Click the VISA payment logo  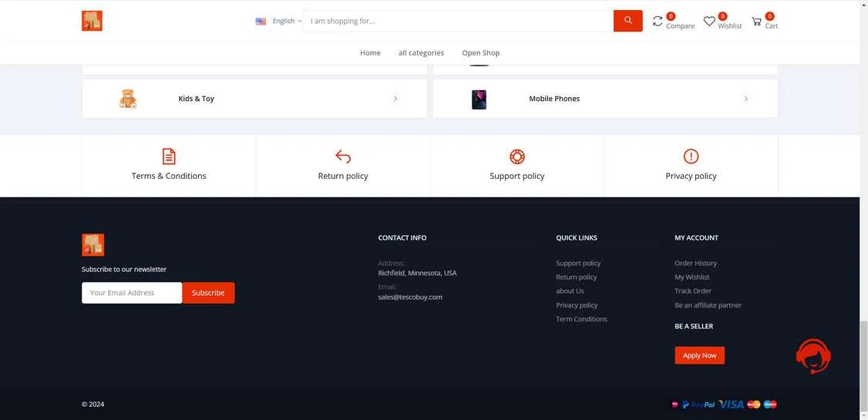pyautogui.click(x=732, y=405)
